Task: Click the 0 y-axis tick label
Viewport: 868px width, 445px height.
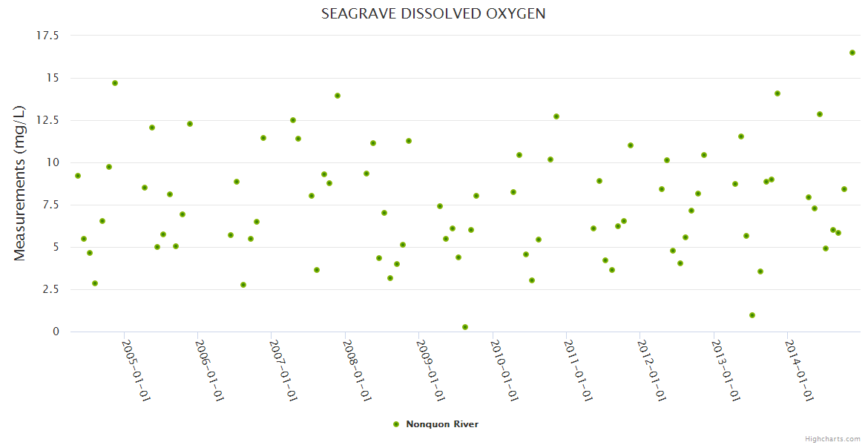Action: [55, 332]
